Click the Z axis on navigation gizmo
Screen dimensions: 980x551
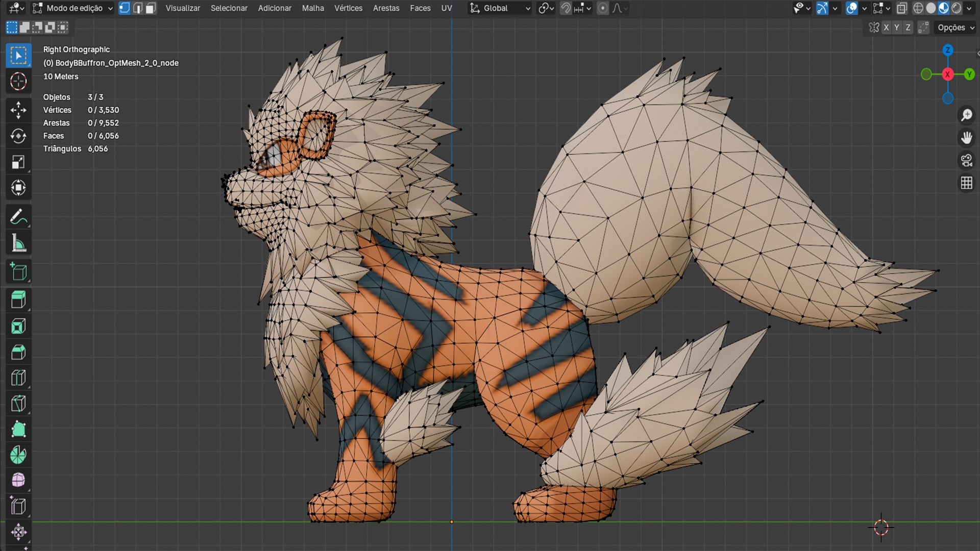point(948,50)
